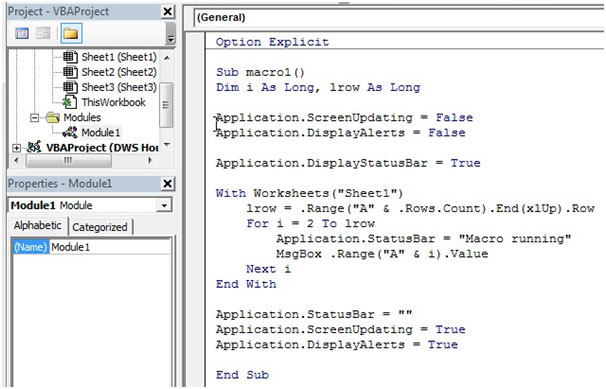Click the Sheet1 worksheet icon
This screenshot has height=389, width=606.
[x=70, y=57]
